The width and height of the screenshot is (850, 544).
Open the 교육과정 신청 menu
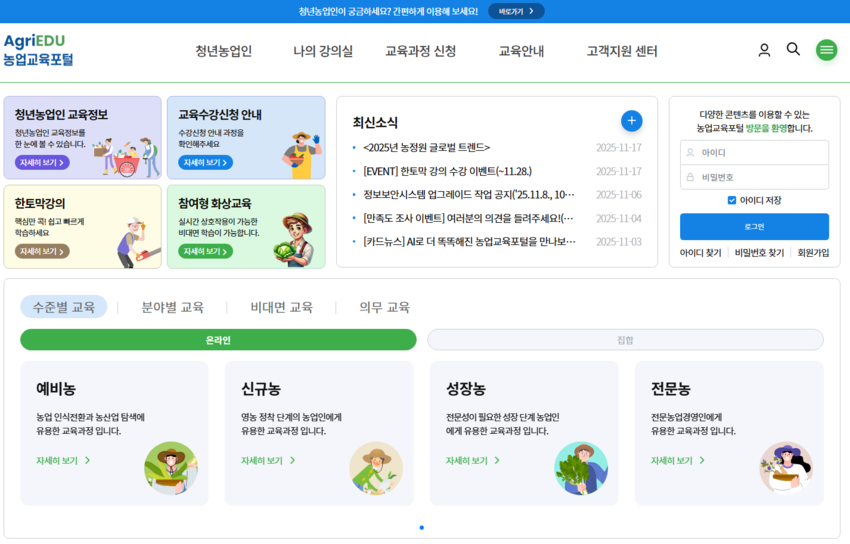tap(420, 51)
